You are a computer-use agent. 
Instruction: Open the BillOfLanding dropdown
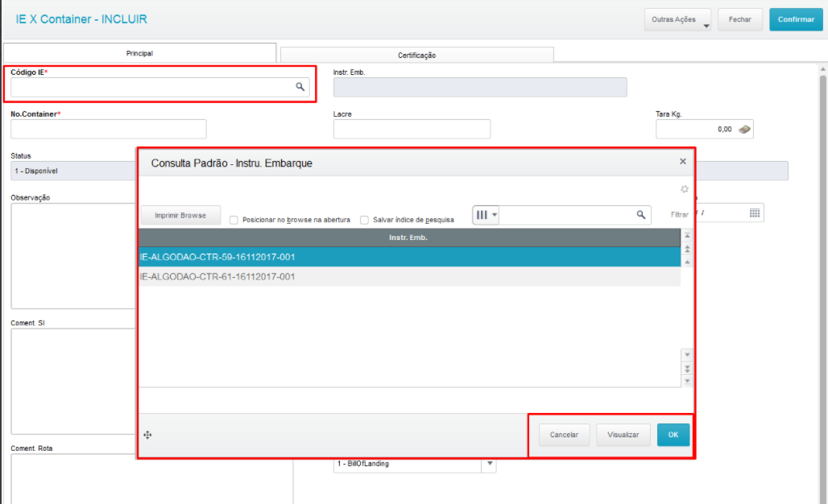pos(490,464)
